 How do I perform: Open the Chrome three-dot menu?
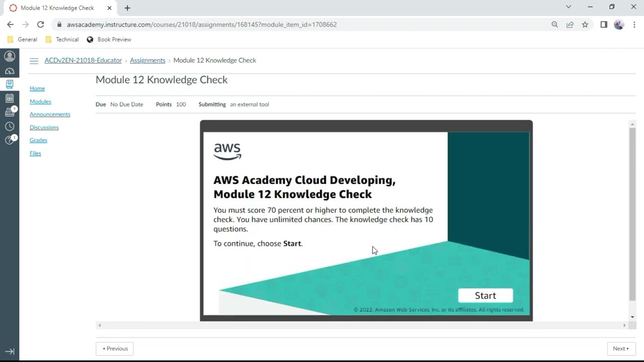[634, 24]
